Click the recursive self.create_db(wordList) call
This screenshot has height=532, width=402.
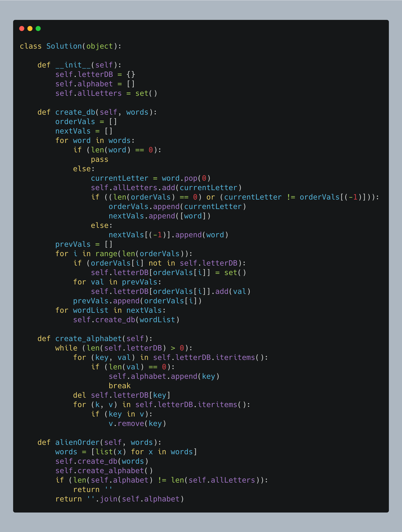(x=126, y=320)
